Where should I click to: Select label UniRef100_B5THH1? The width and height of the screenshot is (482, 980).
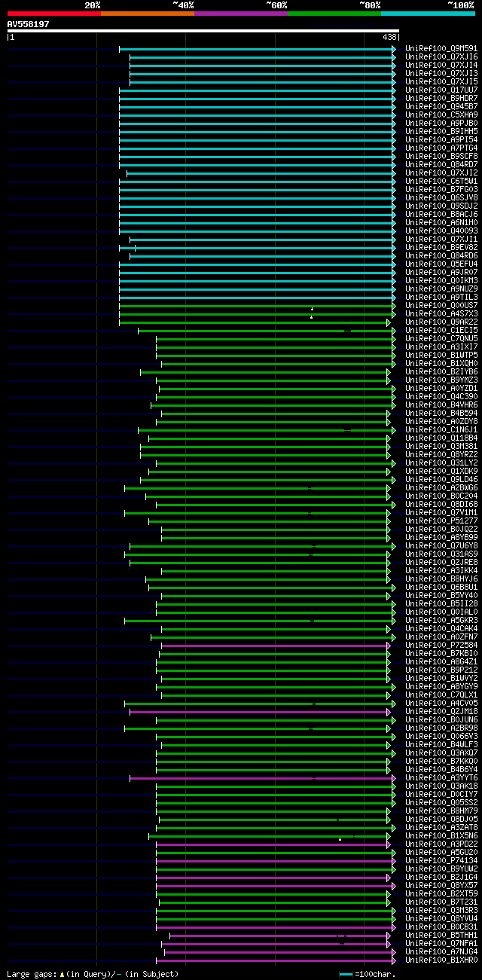(x=441, y=936)
